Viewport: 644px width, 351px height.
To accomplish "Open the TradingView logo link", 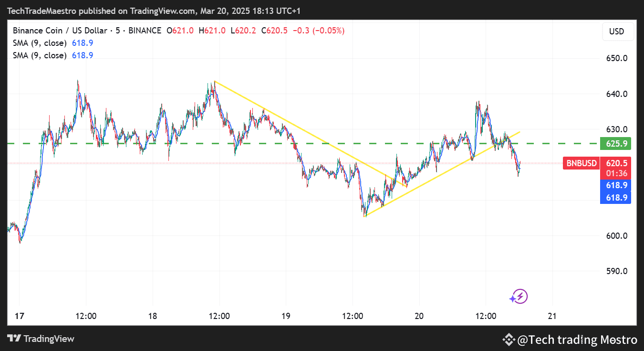I will click(41, 339).
